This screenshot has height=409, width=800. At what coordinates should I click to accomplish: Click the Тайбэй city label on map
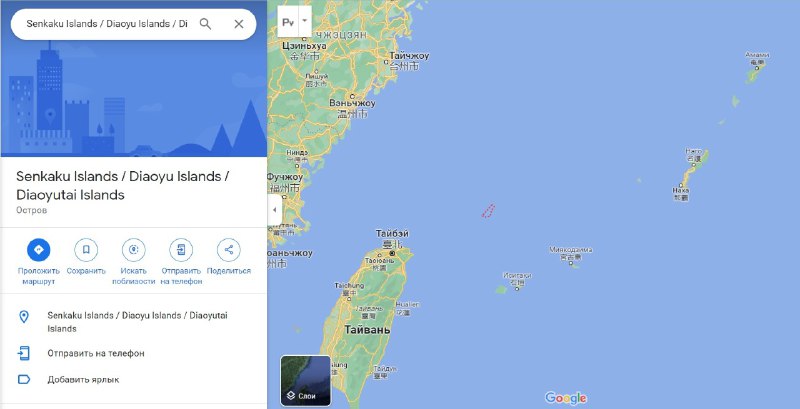point(392,234)
